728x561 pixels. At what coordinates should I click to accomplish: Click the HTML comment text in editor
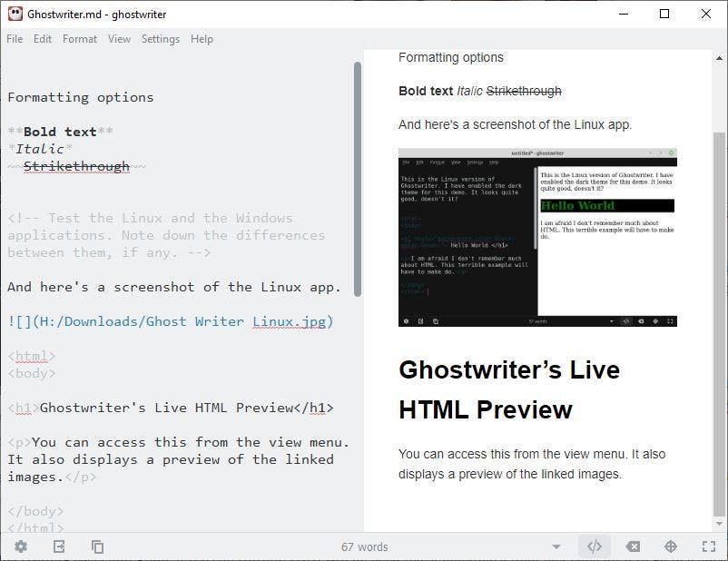(166, 235)
